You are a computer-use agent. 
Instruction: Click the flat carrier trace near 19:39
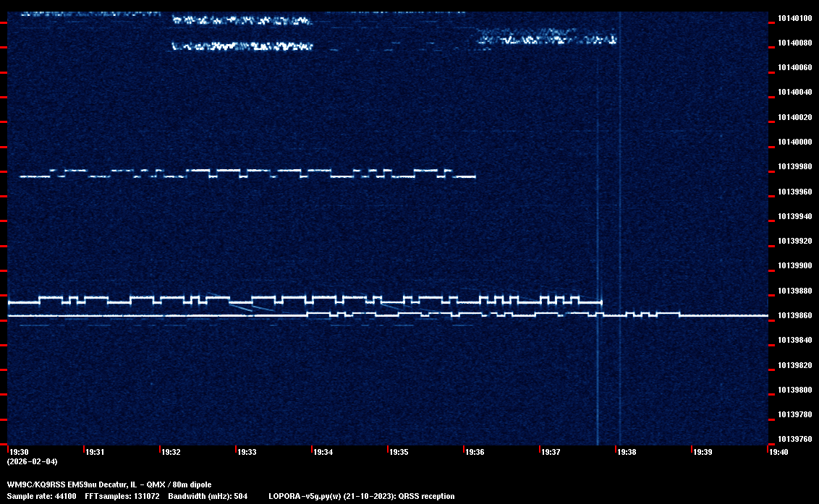(x=723, y=316)
